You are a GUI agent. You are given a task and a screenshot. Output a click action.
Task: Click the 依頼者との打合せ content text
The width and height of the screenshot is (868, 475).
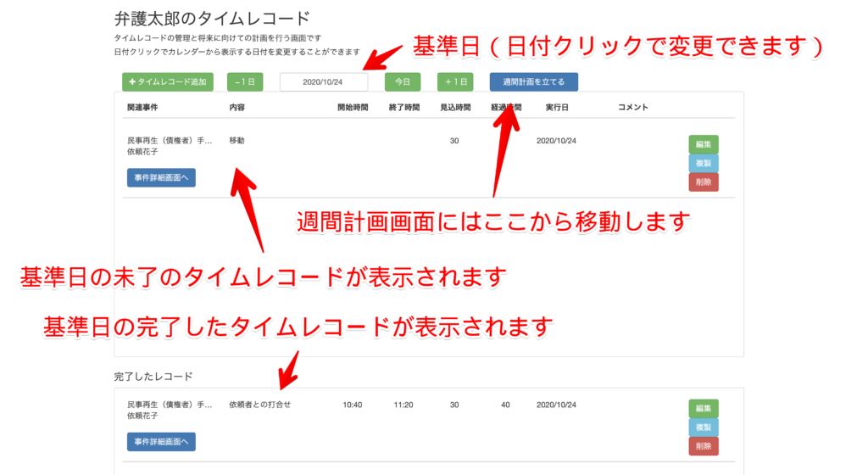pos(259,405)
